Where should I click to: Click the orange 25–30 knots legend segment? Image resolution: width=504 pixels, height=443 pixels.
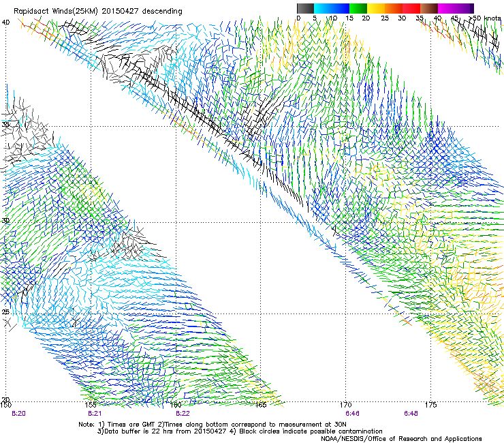[394, 8]
